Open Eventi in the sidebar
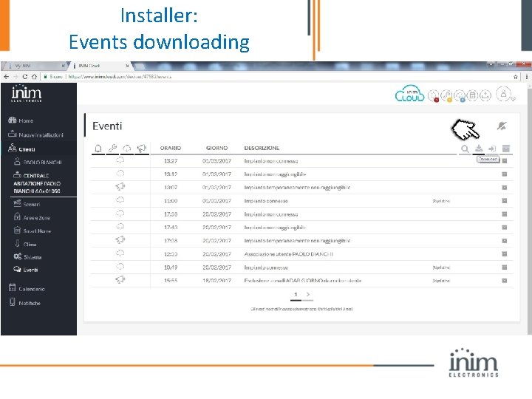The height and width of the screenshot is (399, 532). coord(26,270)
